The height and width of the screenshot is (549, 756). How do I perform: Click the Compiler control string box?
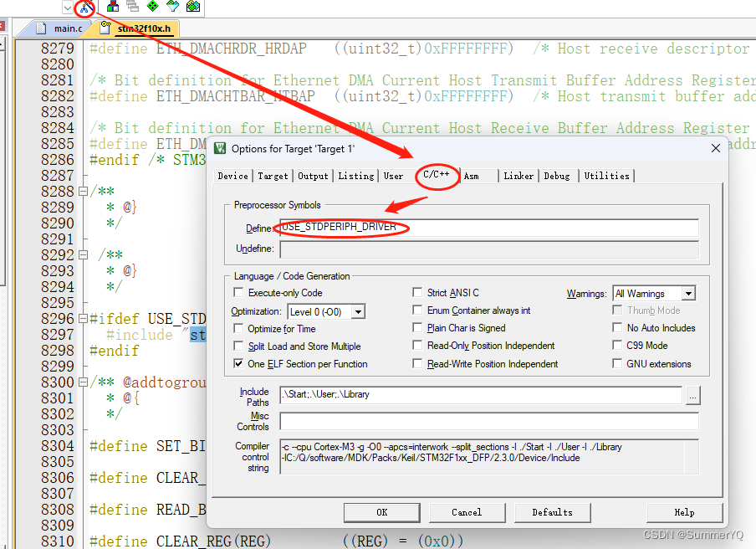(x=489, y=456)
